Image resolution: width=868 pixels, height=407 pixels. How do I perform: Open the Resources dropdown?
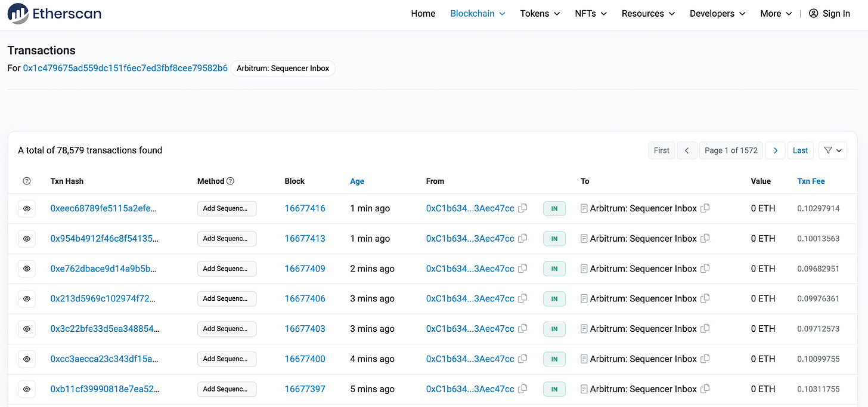pos(648,14)
